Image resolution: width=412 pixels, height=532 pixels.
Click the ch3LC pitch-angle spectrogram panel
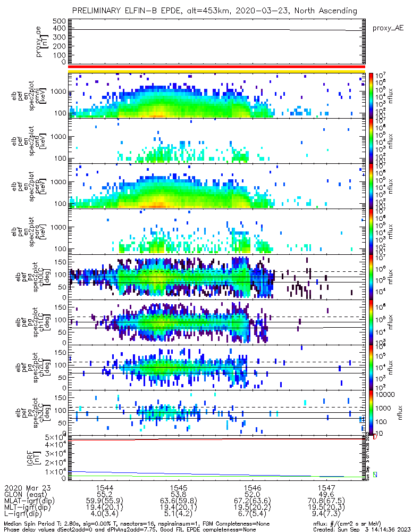click(x=217, y=413)
